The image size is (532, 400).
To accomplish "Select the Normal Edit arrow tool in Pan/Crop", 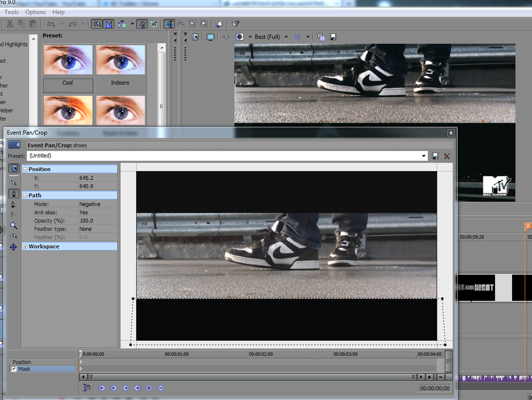I will point(14,183).
